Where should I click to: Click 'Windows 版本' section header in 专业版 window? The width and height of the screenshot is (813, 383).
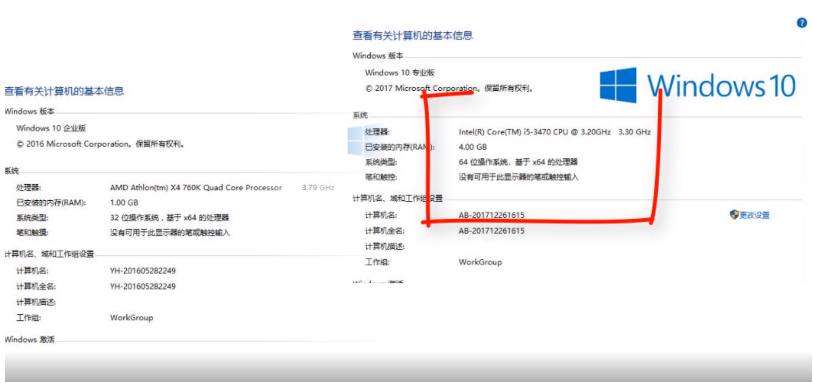(378, 56)
